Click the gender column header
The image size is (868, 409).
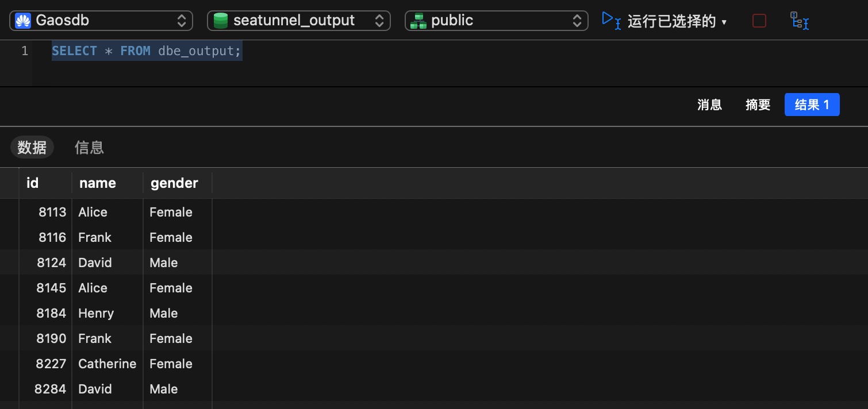tap(174, 183)
